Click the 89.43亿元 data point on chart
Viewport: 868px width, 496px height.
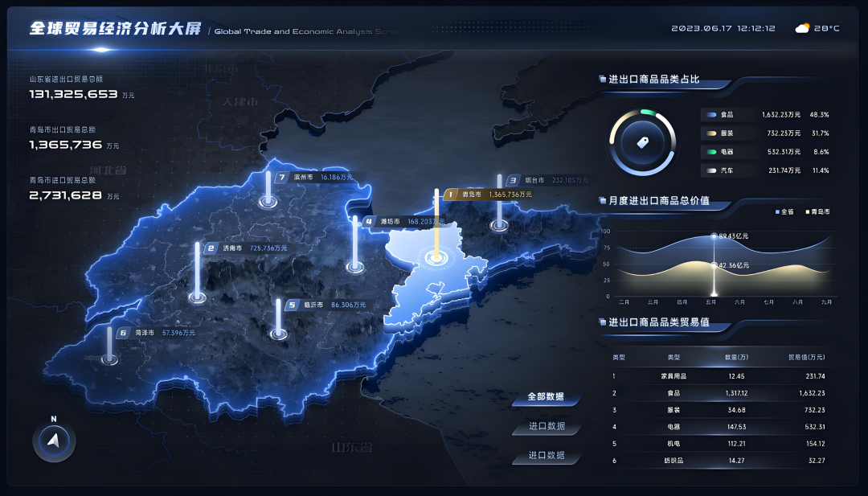714,236
